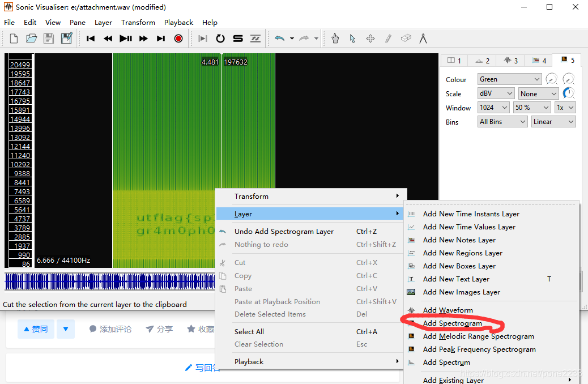588x384 pixels.
Task: Open the Scale dropdown showing dBV
Action: [496, 93]
